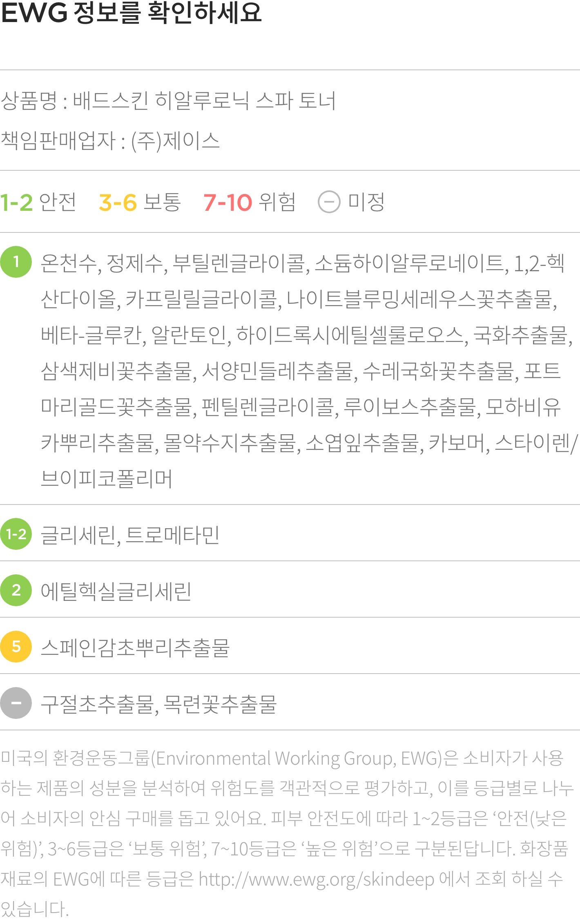
Task: Click the 미정 legend circle icon
Action: [329, 202]
